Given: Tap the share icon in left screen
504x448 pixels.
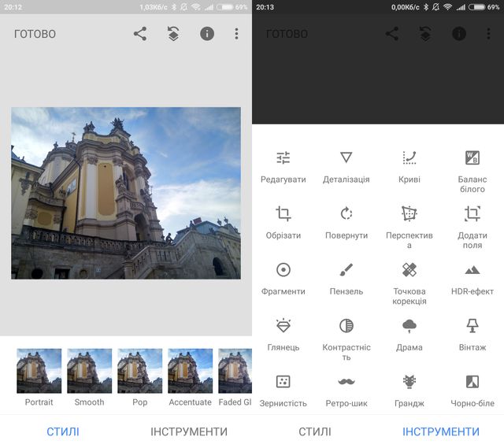Looking at the screenshot, I should 140,34.
